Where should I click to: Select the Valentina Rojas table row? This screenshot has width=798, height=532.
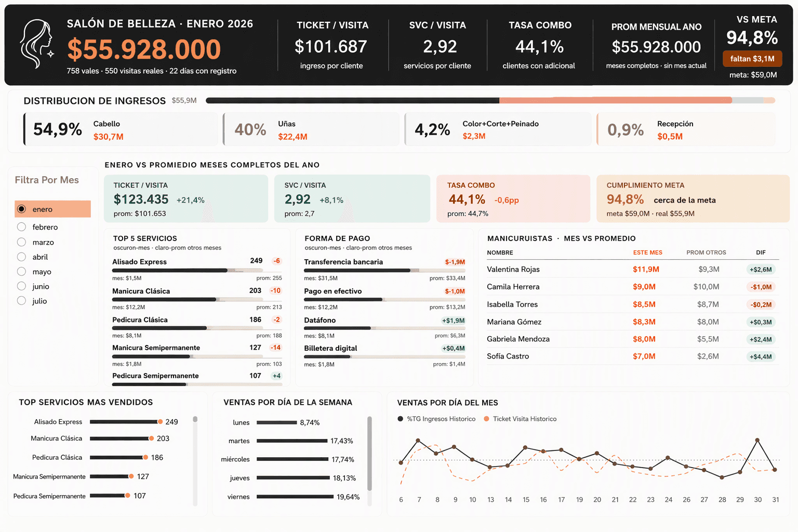[633, 269]
